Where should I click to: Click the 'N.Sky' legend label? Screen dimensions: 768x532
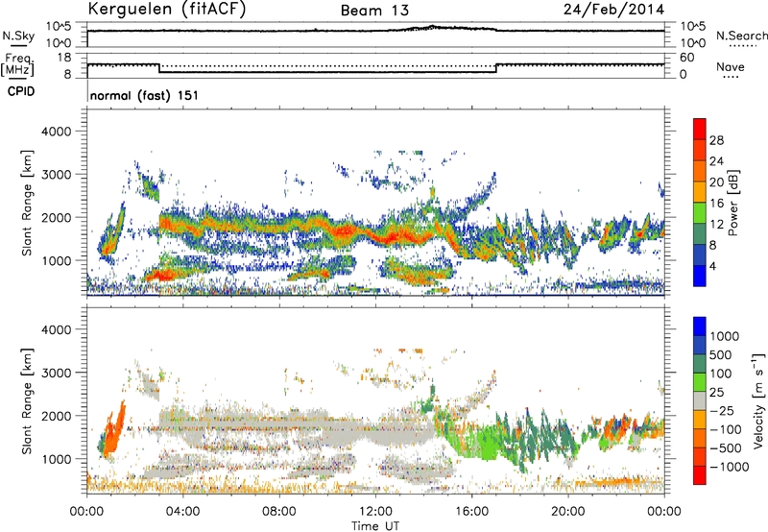pos(18,36)
